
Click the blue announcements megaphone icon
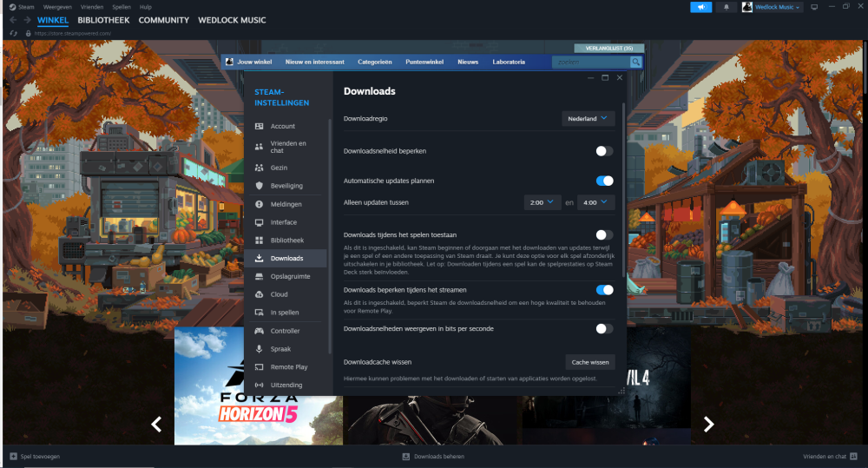click(x=700, y=7)
